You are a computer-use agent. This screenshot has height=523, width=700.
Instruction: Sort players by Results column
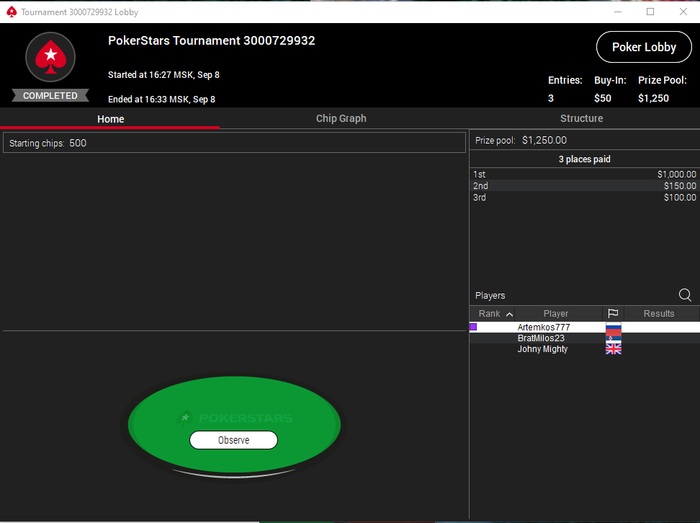pyautogui.click(x=658, y=314)
